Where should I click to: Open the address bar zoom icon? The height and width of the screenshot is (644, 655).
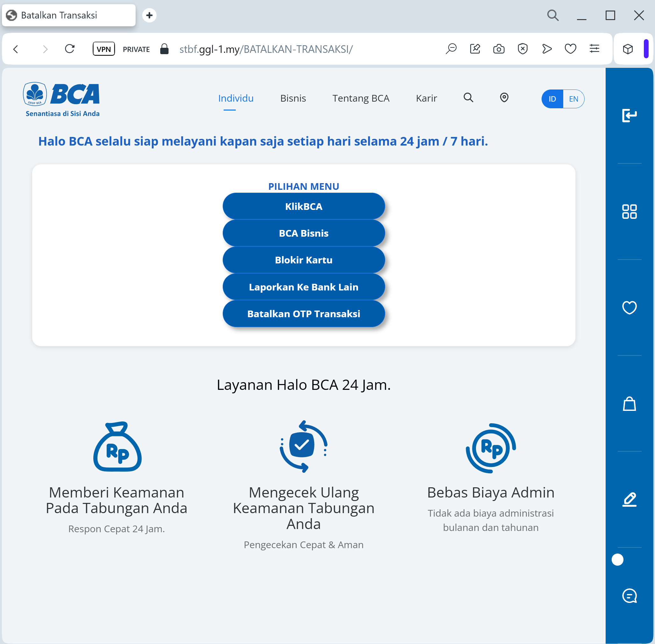click(x=451, y=49)
